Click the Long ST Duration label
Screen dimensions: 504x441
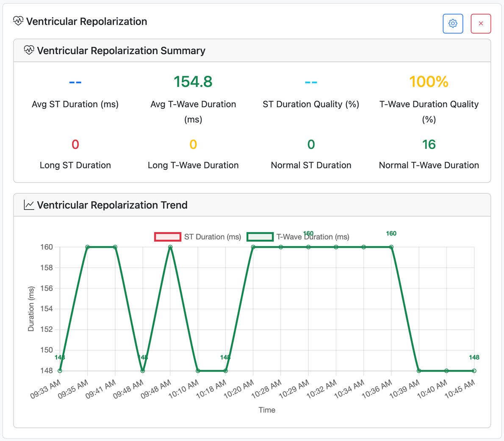tap(75, 165)
